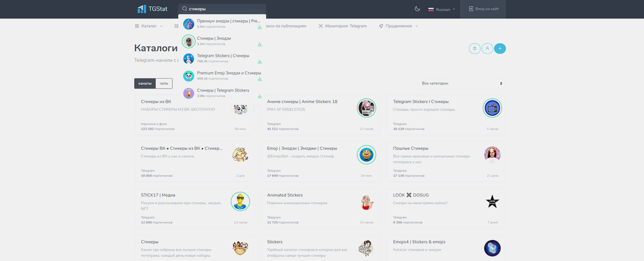Click 41 511 подписчиков subscriber count

tap(283, 129)
